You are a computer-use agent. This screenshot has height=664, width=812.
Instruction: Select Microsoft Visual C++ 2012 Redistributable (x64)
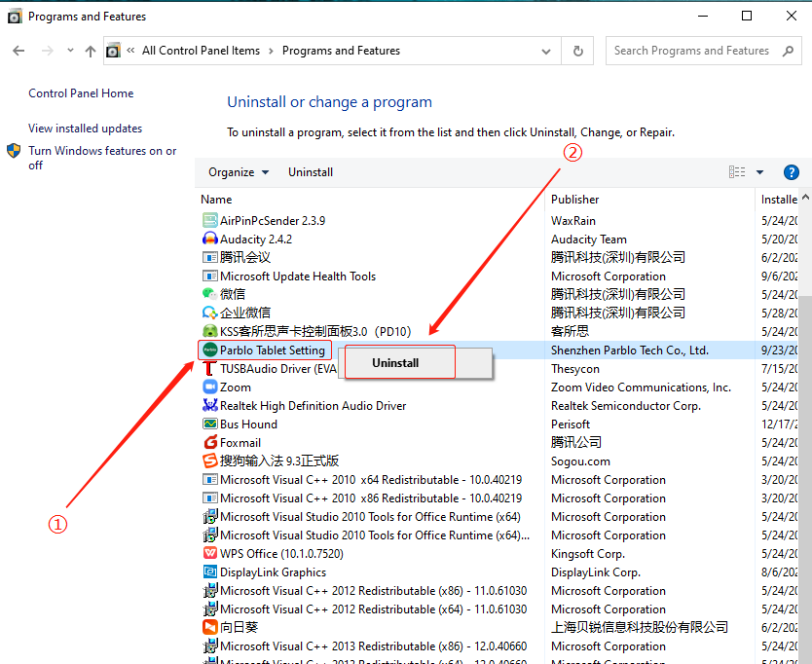click(373, 609)
